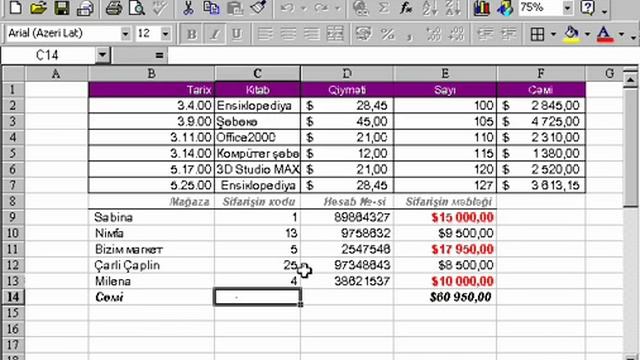The image size is (640, 360).
Task: Click the Paste clipboard icon
Action: tap(235, 7)
